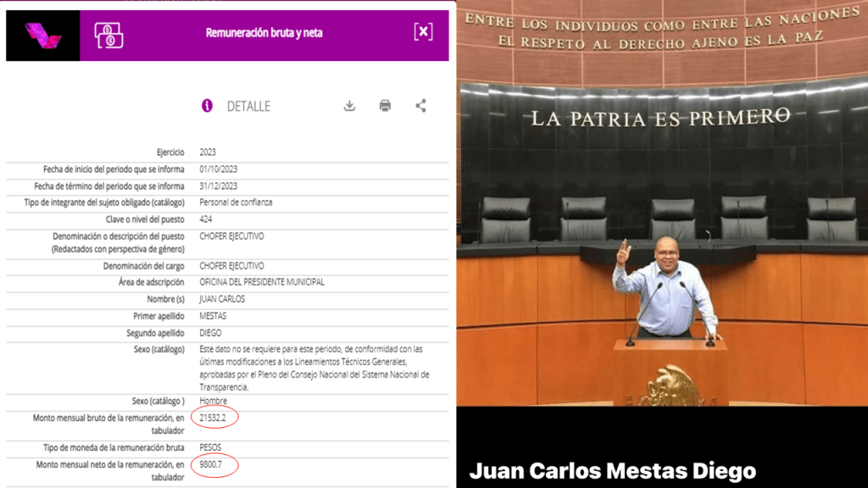
Task: Click the purple info icon next to DETALLE
Action: click(x=207, y=106)
